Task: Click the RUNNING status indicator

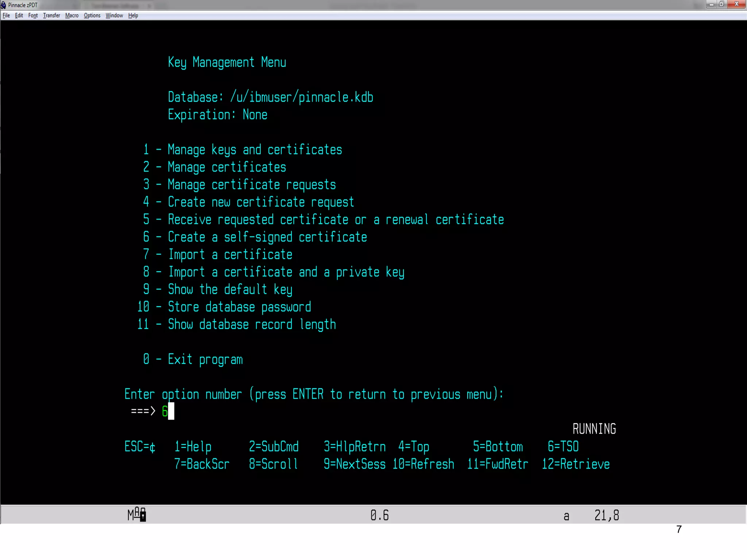Action: [594, 429]
